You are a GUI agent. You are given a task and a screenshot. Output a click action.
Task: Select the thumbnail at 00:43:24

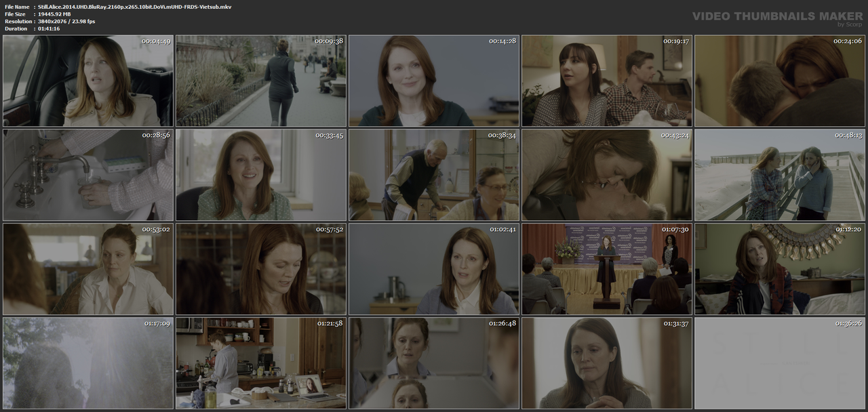tap(607, 175)
